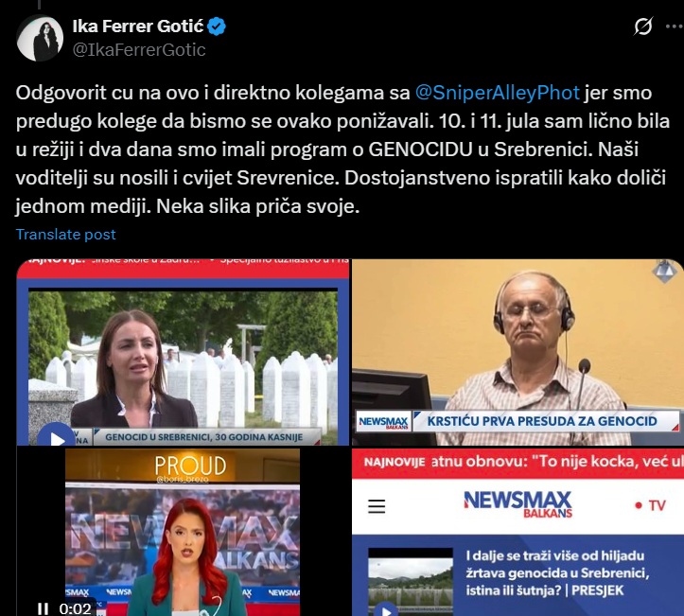Open the three-dot more options menu
Screen dimensions: 684x616
[674, 26]
